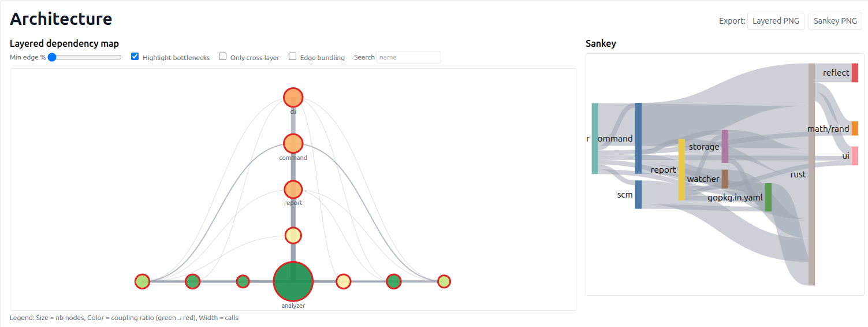Select the orange math/rand Sankey bar
The height and width of the screenshot is (327, 868).
coord(855,128)
